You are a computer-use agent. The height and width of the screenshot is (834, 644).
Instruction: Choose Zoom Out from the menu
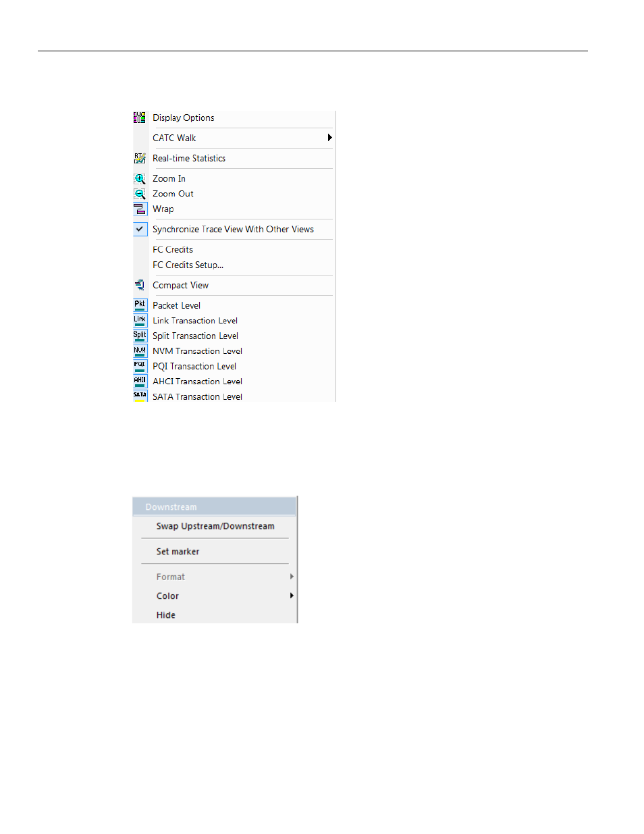tap(173, 194)
